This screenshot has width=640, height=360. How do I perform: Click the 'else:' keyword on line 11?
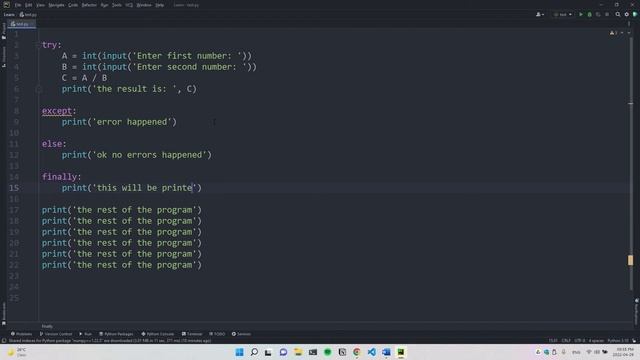tap(54, 144)
